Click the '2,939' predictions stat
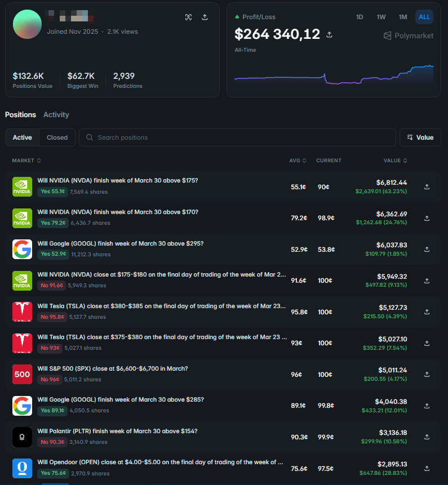The height and width of the screenshot is (485, 448). pos(124,76)
